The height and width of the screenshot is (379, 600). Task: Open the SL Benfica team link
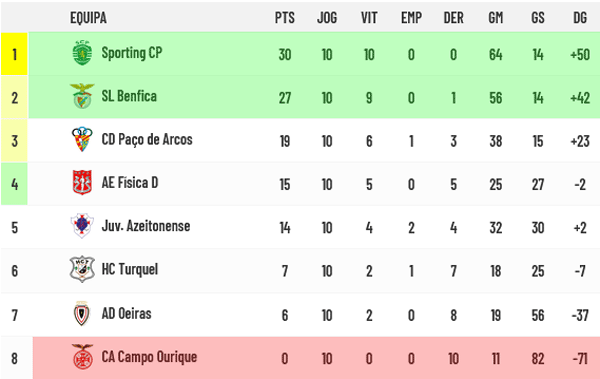(129, 96)
